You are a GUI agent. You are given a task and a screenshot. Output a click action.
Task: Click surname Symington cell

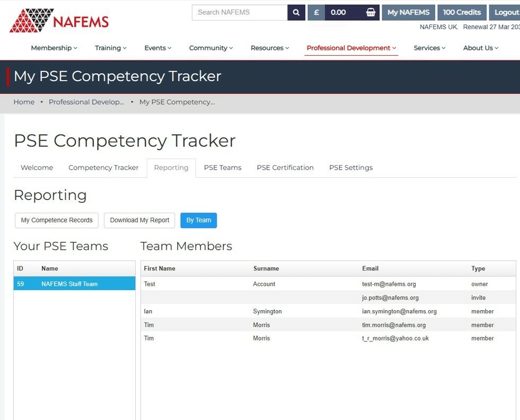tap(267, 311)
